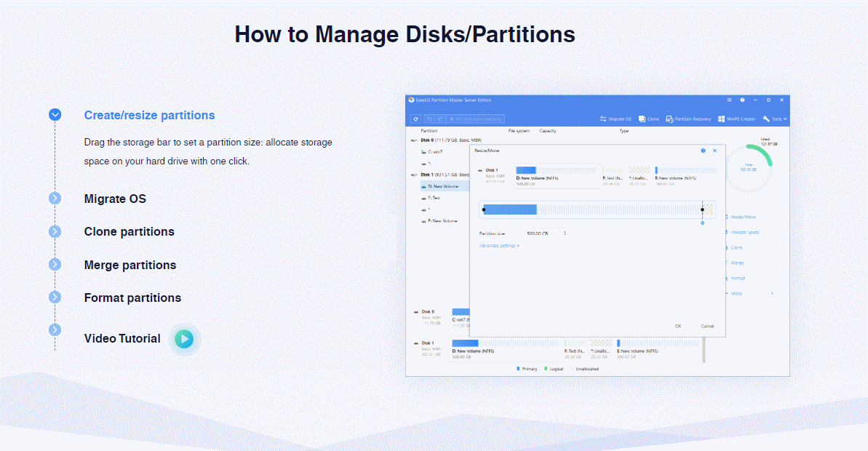This screenshot has width=868, height=451.
Task: Select the Merge partitions section title
Action: [130, 265]
